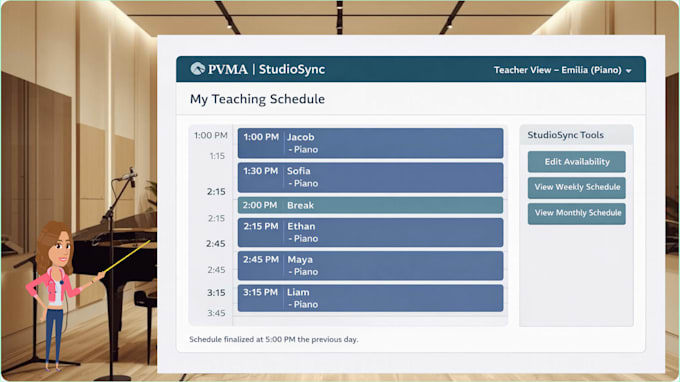Open the 2:15 PM Ethan lesson block
The height and width of the screenshot is (382, 680).
pyautogui.click(x=370, y=232)
